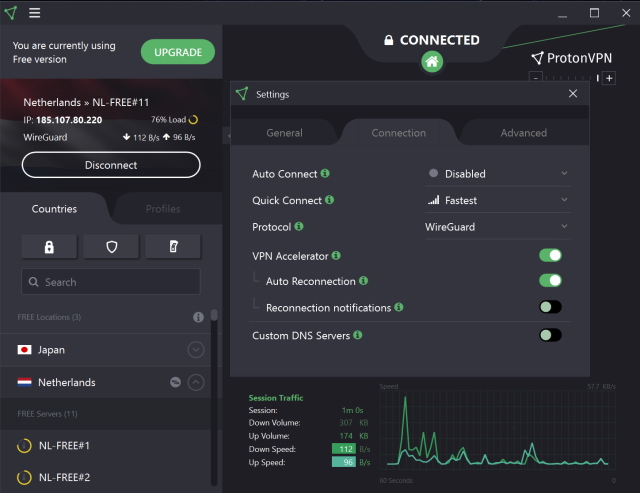
Task: Click the map zoom slider handle
Action: tap(598, 78)
